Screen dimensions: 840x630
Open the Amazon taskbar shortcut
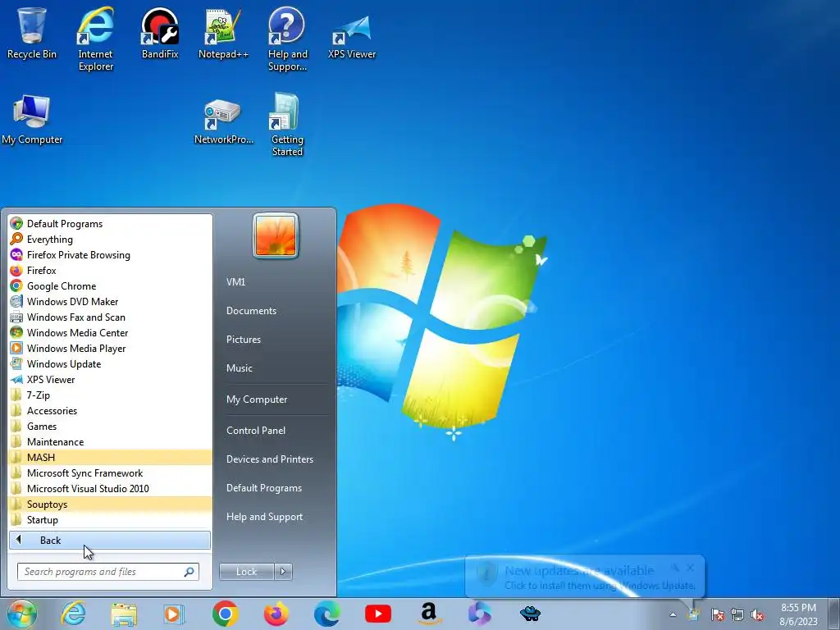[428, 614]
